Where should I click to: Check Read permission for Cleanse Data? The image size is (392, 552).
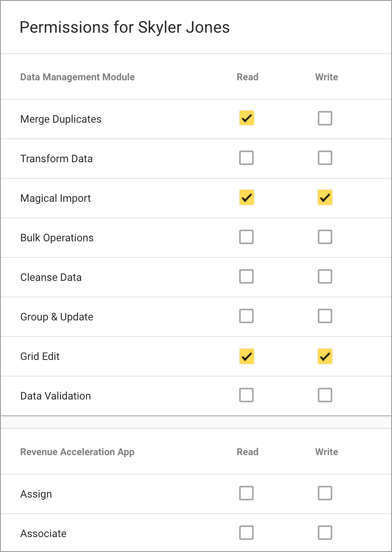coord(246,276)
